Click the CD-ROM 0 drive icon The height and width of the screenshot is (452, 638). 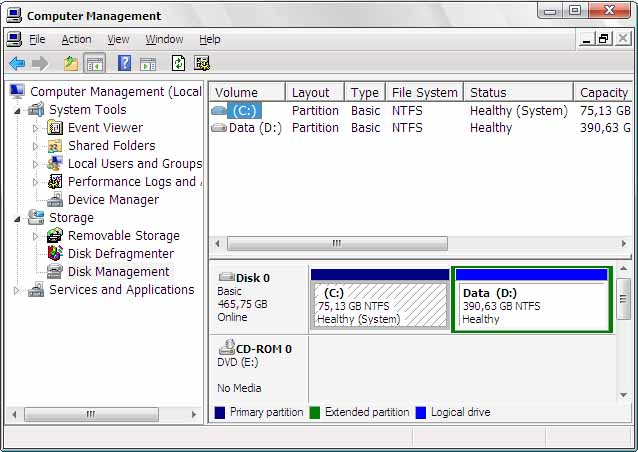227,347
